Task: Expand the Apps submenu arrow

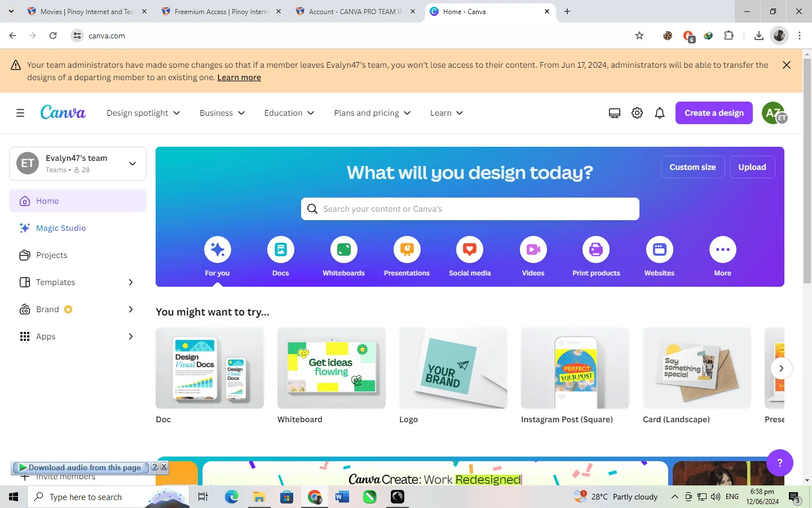Action: (x=131, y=336)
